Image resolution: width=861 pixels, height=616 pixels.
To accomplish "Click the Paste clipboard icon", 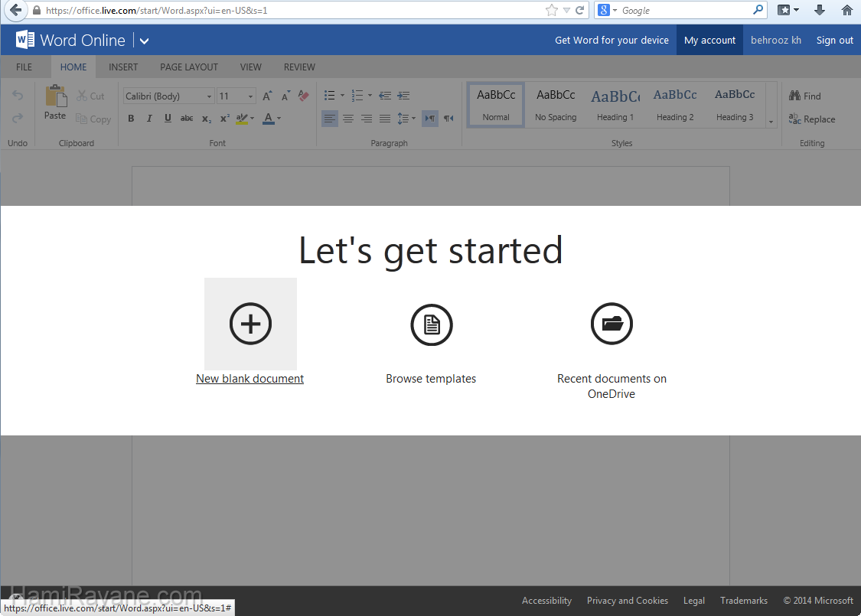I will [55, 96].
